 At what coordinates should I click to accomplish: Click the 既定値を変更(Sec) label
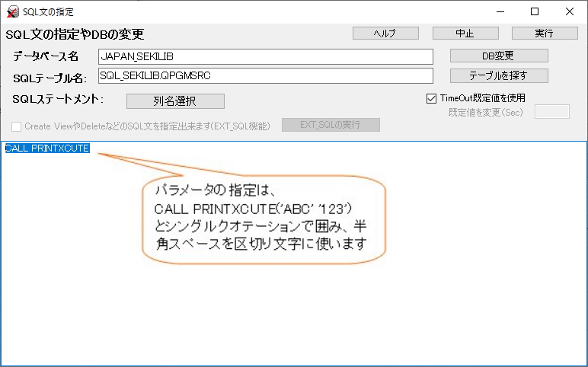486,113
